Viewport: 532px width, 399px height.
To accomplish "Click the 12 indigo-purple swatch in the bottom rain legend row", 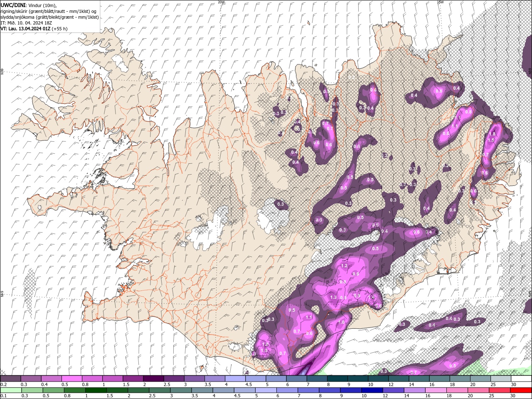I will click(x=394, y=390).
